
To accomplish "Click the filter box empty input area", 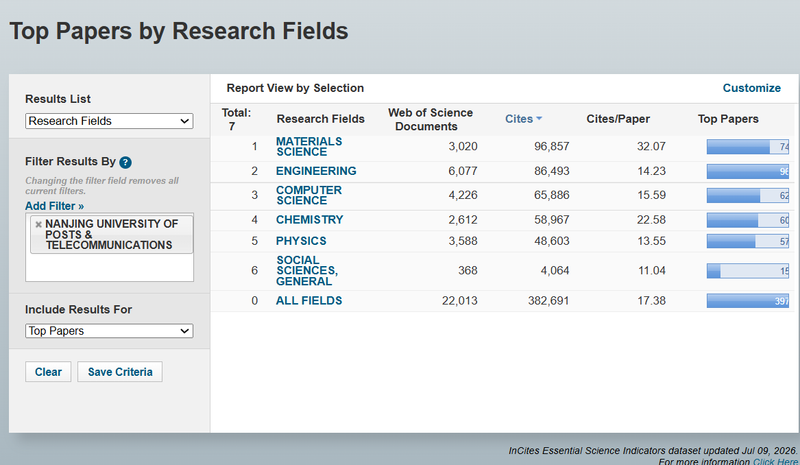I will tap(109, 267).
